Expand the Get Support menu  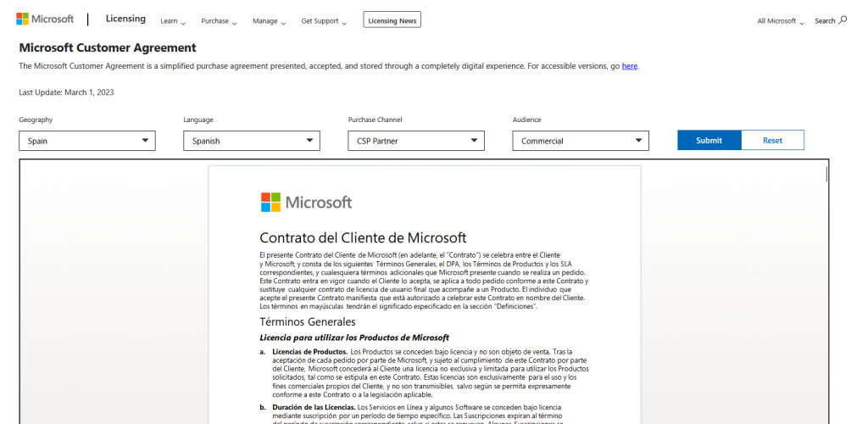(x=324, y=20)
